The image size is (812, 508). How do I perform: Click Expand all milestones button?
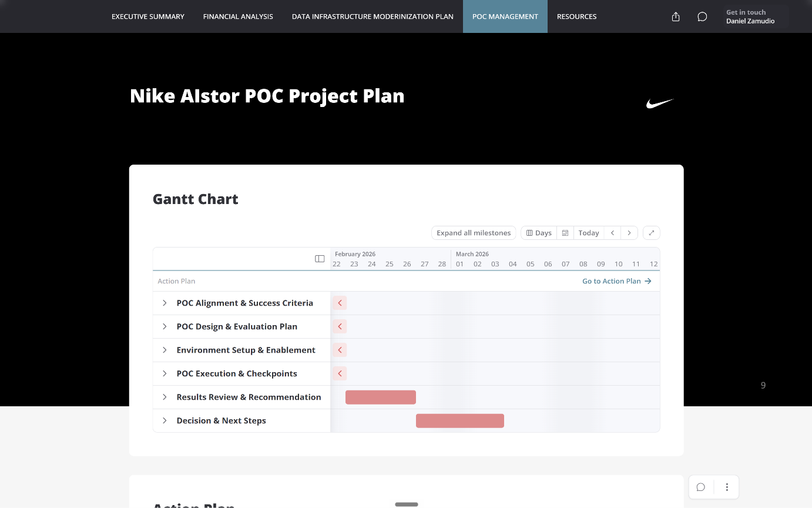[474, 233]
